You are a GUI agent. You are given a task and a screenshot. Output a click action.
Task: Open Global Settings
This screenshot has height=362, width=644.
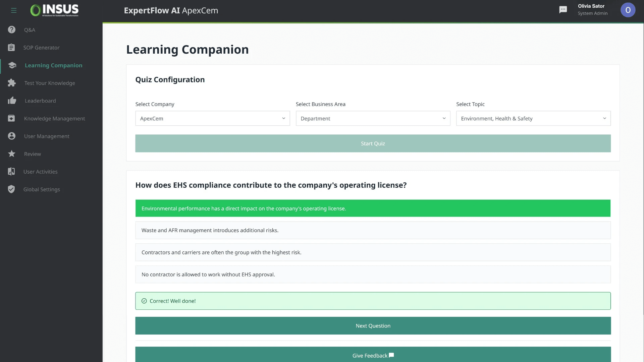pyautogui.click(x=42, y=190)
